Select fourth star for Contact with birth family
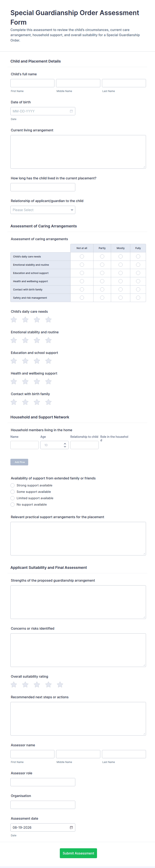 pyautogui.click(x=49, y=402)
